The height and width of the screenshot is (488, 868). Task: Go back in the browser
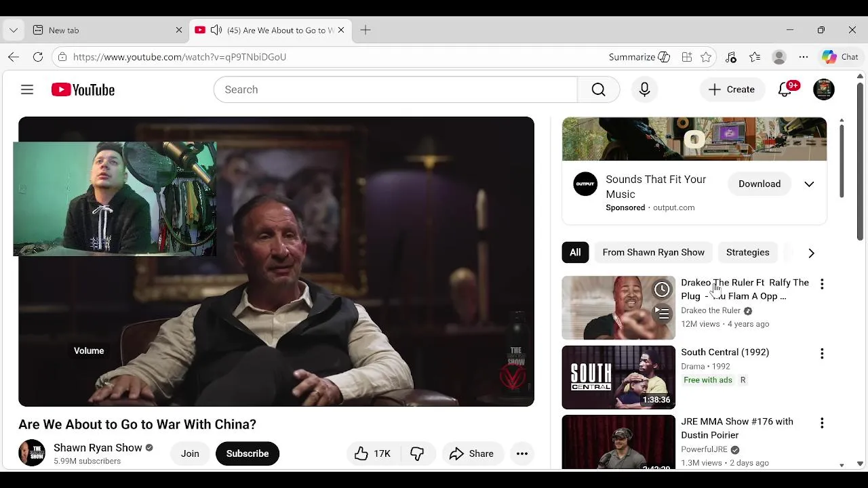(14, 57)
